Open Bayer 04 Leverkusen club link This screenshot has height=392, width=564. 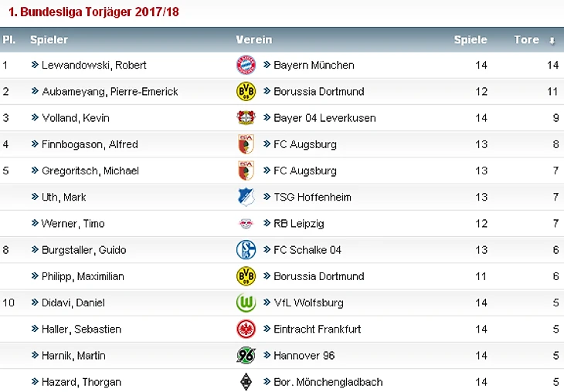point(324,118)
